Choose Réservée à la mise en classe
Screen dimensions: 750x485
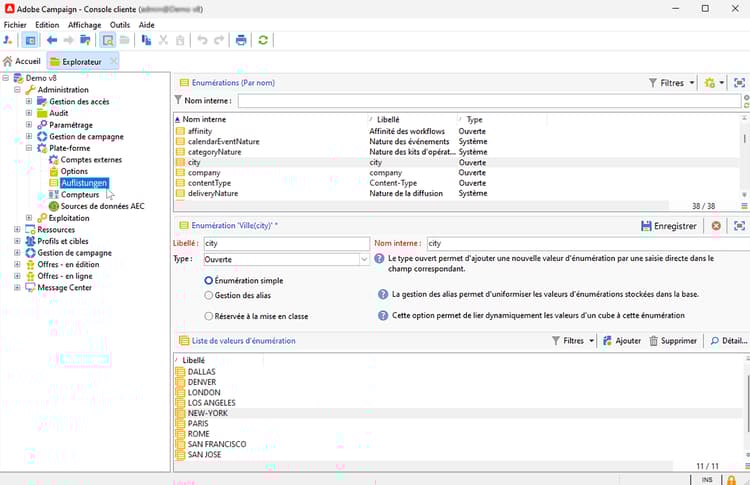pos(209,315)
